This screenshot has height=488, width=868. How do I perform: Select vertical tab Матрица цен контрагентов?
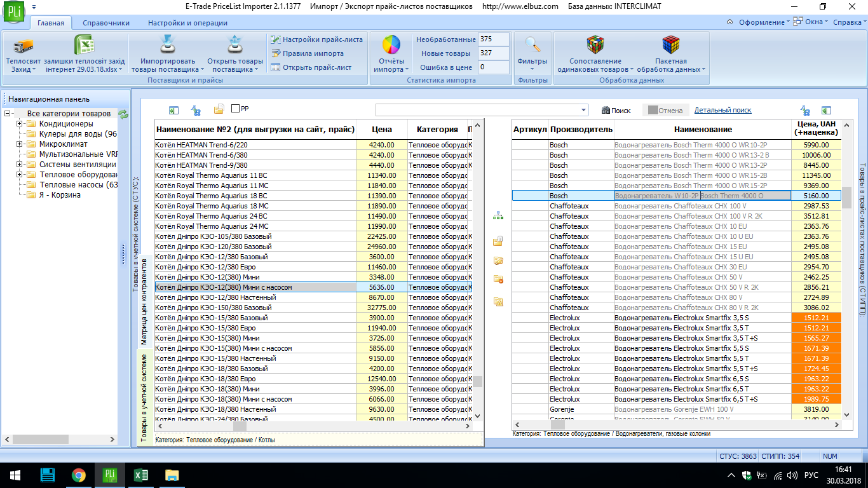(144, 302)
